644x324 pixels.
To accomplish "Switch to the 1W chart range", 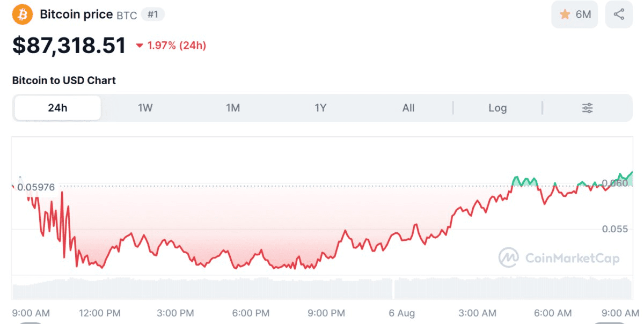I will tap(145, 108).
